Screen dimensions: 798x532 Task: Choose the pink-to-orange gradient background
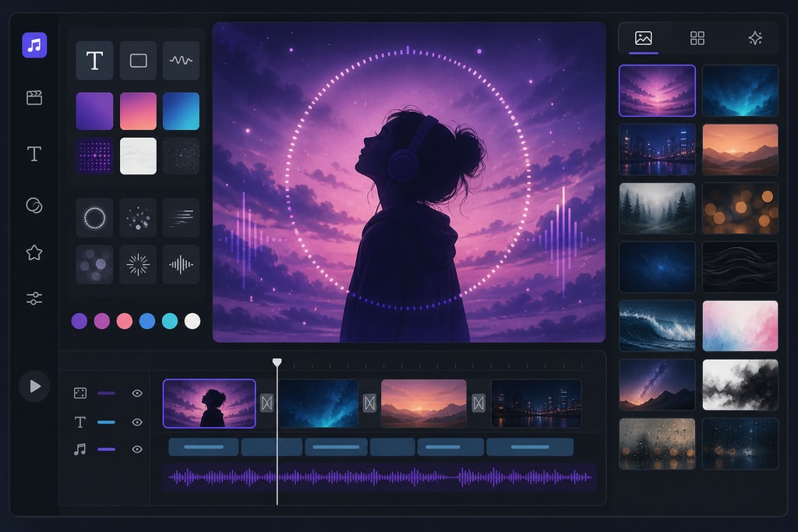(x=138, y=111)
